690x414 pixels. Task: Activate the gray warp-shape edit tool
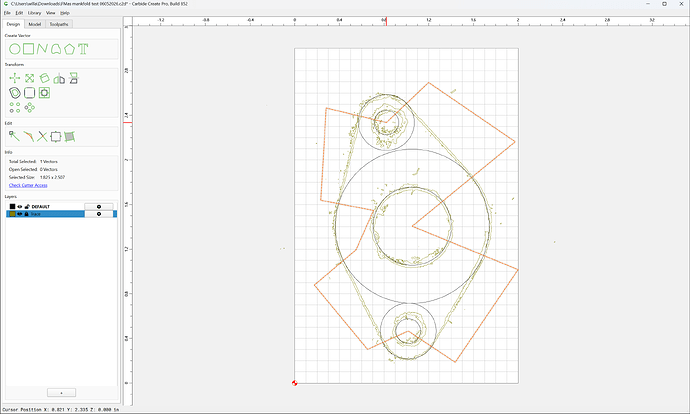pos(70,136)
